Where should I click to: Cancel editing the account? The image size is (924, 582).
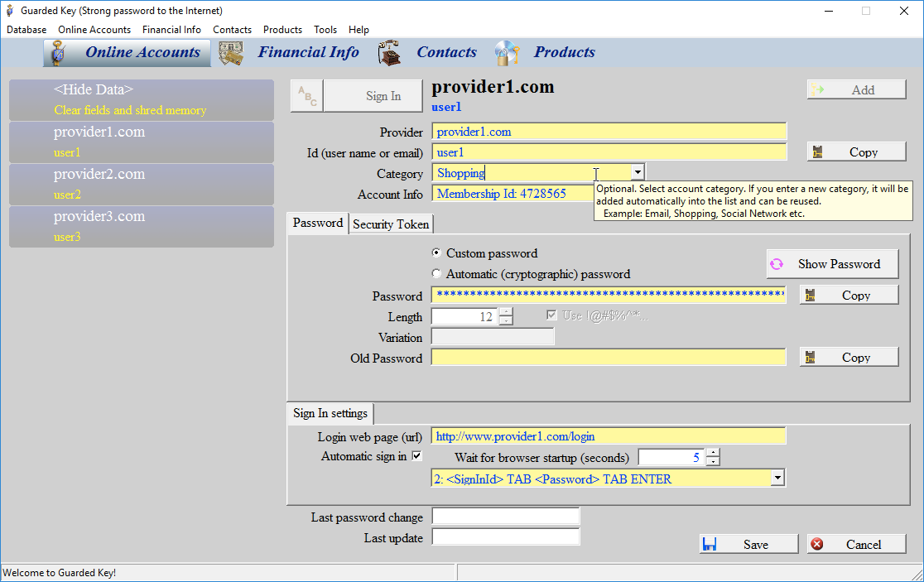coord(856,544)
